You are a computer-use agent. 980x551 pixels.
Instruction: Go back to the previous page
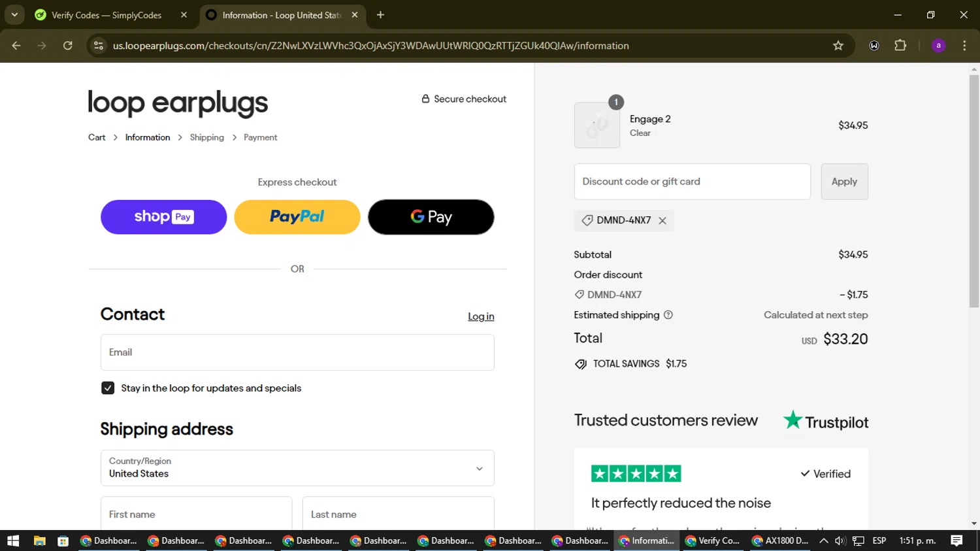click(16, 46)
